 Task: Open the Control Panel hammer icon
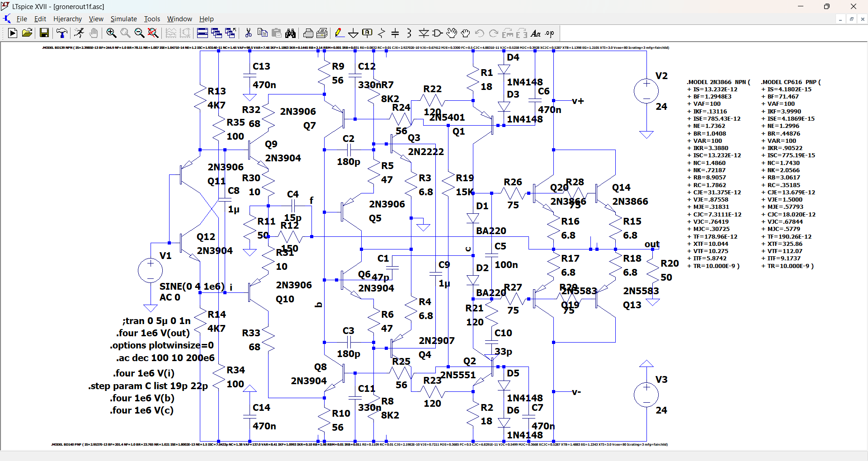[x=62, y=33]
